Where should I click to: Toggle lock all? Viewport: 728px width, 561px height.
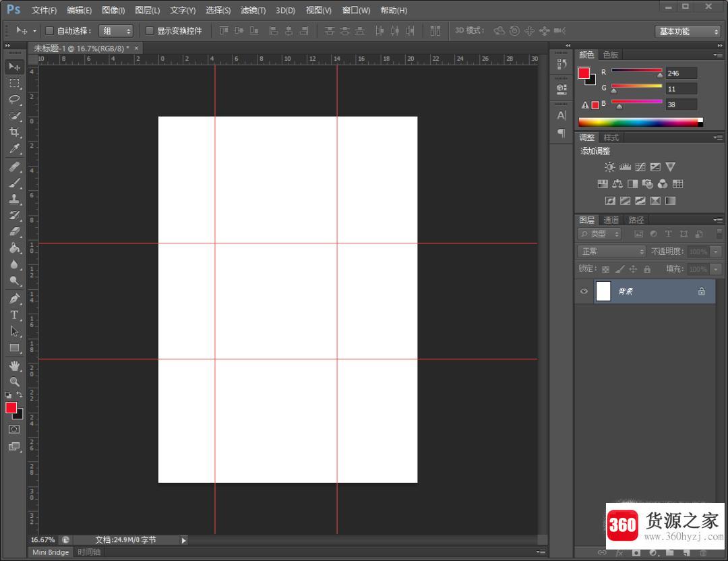(x=647, y=269)
